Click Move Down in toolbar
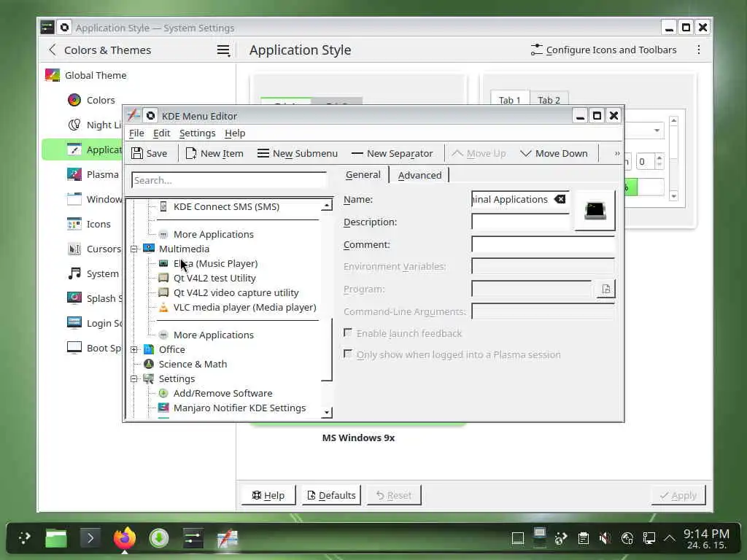The height and width of the screenshot is (560, 747). coord(554,153)
